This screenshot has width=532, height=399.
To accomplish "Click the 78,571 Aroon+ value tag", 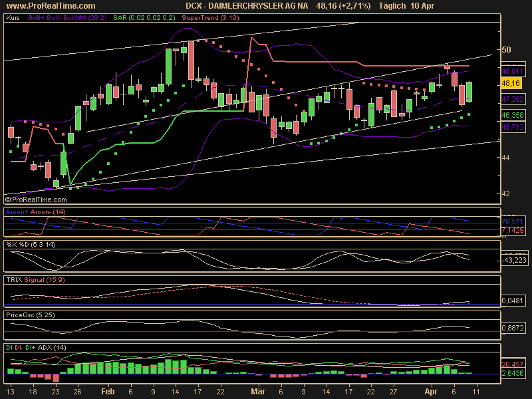I will tap(513, 221).
